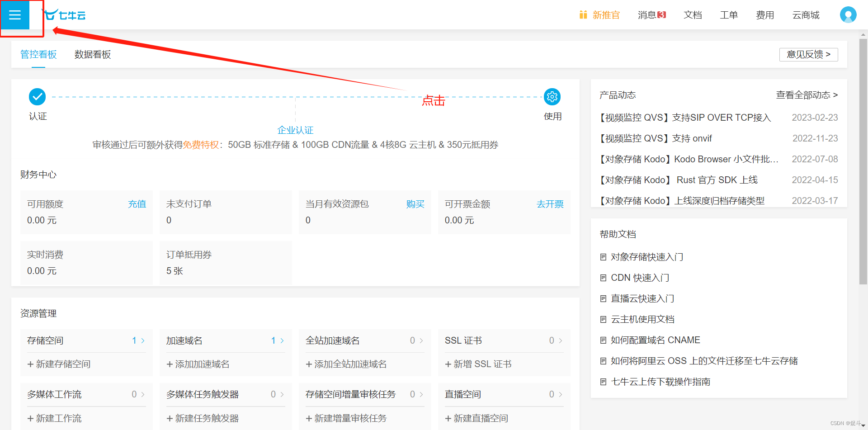Expand the 多媒体工作流 arrow chevron
868x430 pixels.
(143, 394)
